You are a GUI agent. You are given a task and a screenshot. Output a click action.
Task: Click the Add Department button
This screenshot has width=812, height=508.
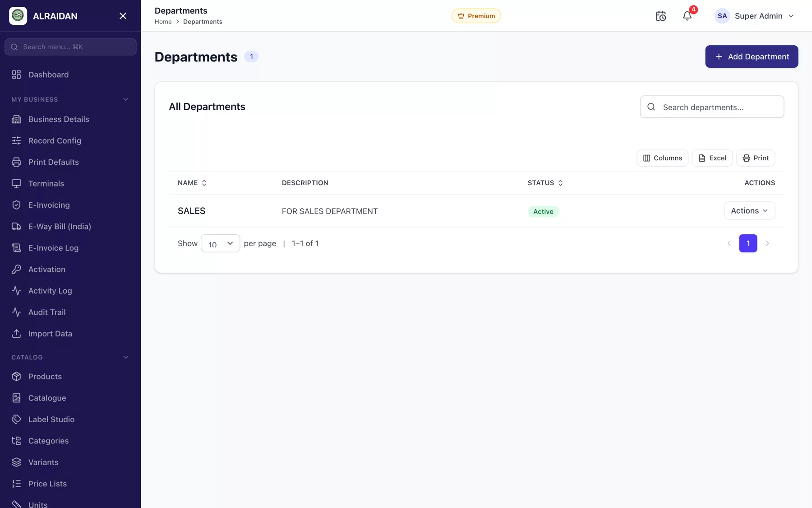(x=752, y=56)
